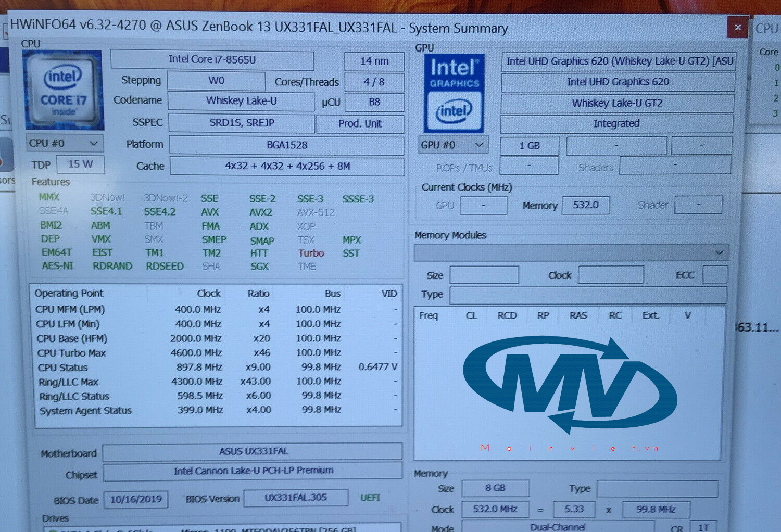
Task: Click the SRD1S, SREJP SSPEC field
Action: [242, 123]
